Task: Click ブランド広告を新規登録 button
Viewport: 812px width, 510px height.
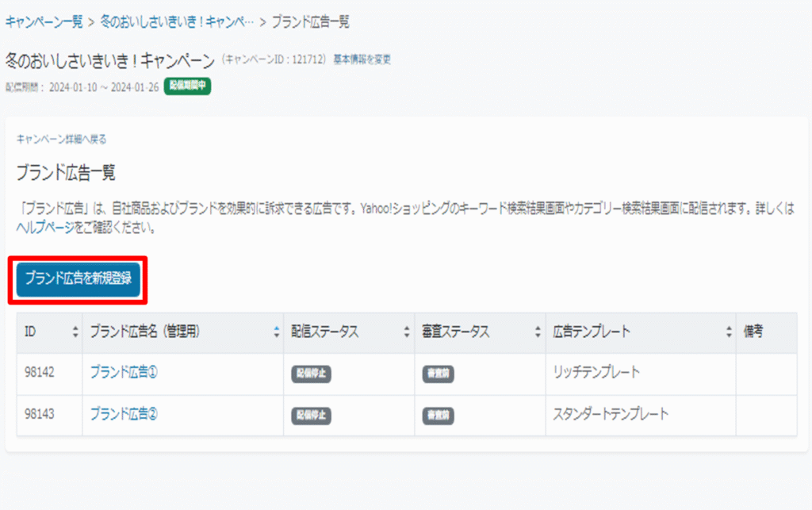Action: (79, 279)
